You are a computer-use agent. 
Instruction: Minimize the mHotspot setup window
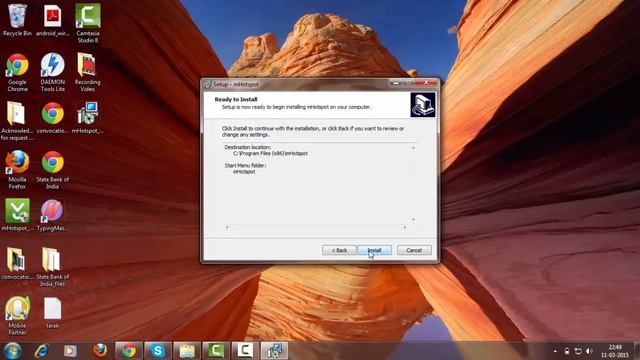(x=396, y=83)
